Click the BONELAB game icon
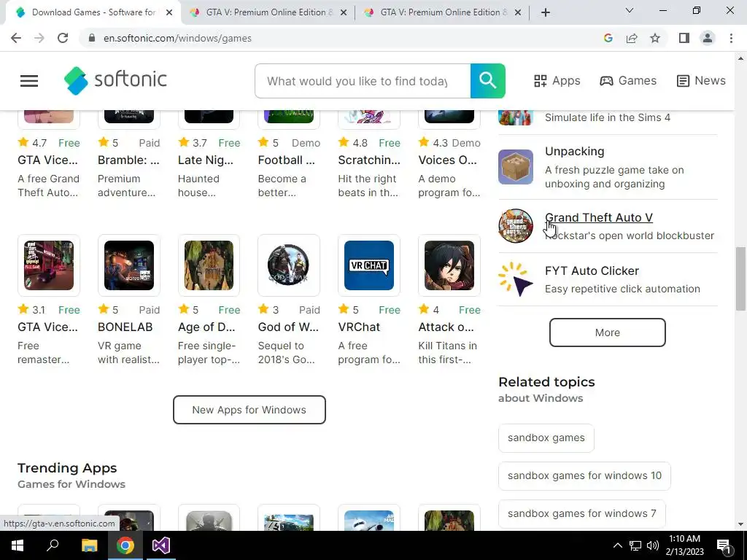This screenshot has height=560, width=747. 129,265
